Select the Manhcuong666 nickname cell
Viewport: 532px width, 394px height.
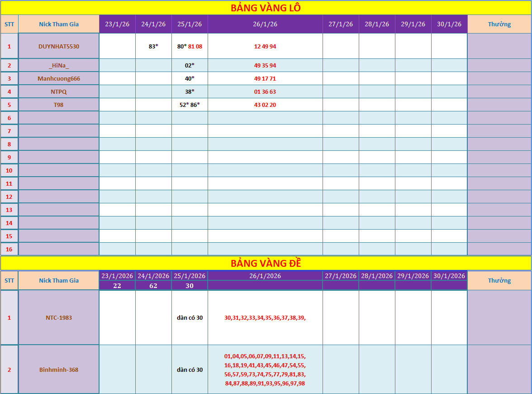(x=59, y=78)
